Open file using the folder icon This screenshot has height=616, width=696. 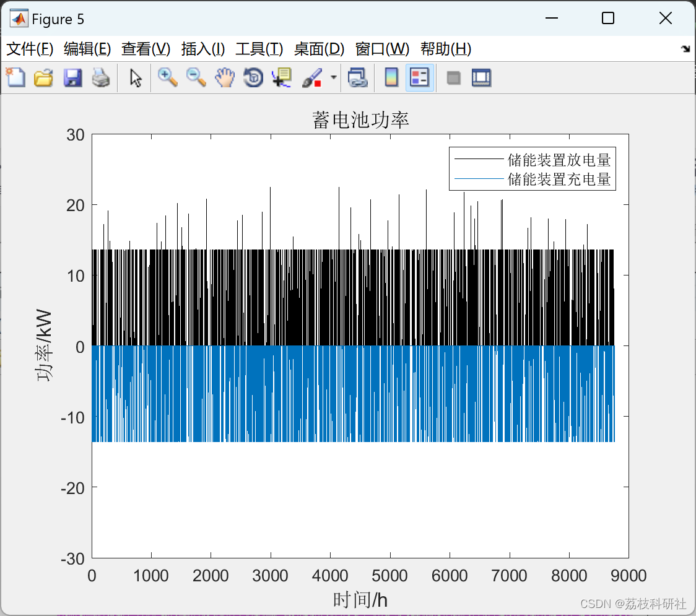(44, 77)
